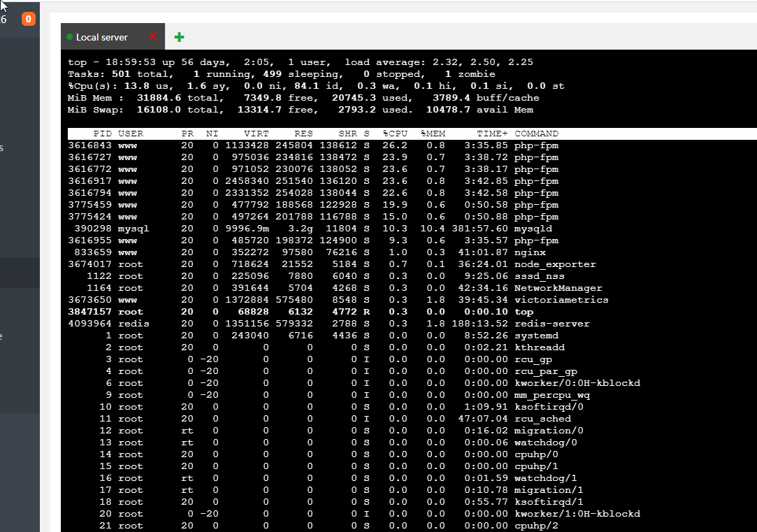The width and height of the screenshot is (757, 532).
Task: Click the redis-server process command
Action: pyautogui.click(x=552, y=324)
